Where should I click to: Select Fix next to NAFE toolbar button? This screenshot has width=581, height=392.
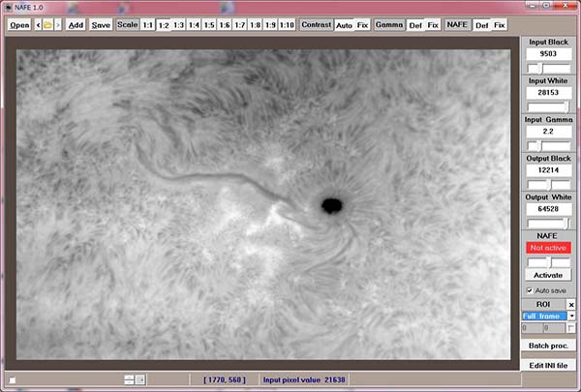click(x=500, y=25)
